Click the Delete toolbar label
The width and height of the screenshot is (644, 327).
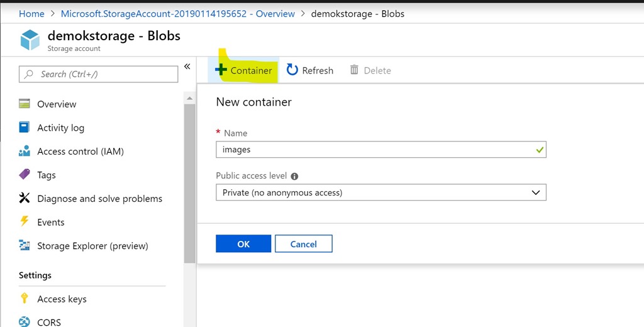pyautogui.click(x=377, y=70)
